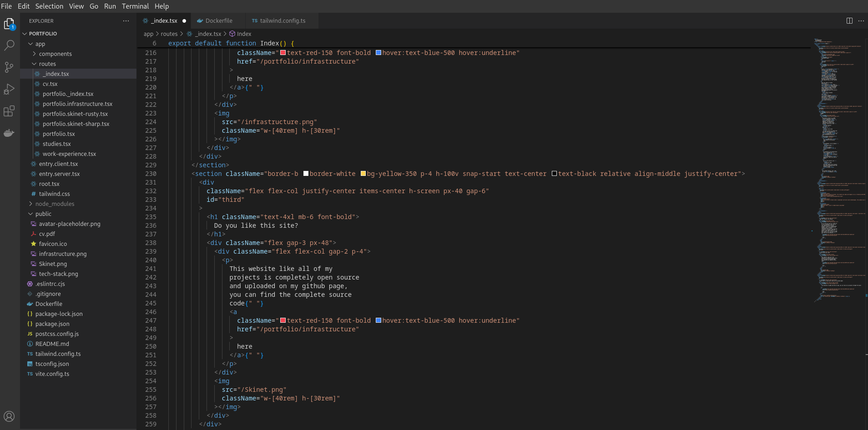This screenshot has width=868, height=430.
Task: Split the editor to the right
Action: click(849, 21)
